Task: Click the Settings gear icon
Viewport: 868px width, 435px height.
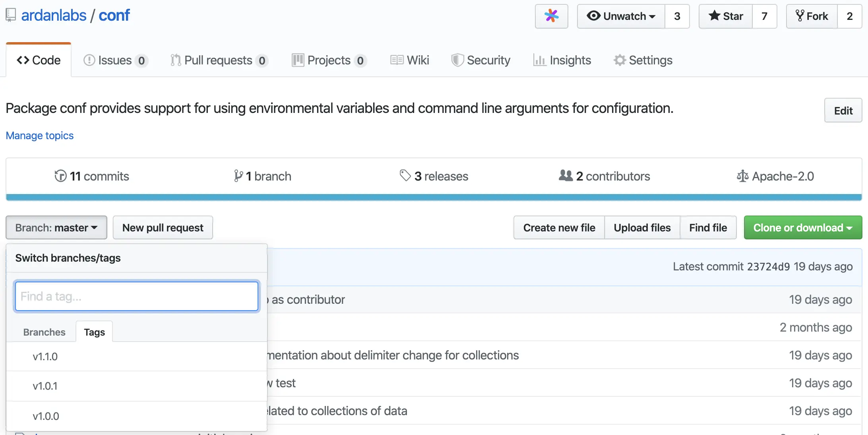Action: (620, 60)
